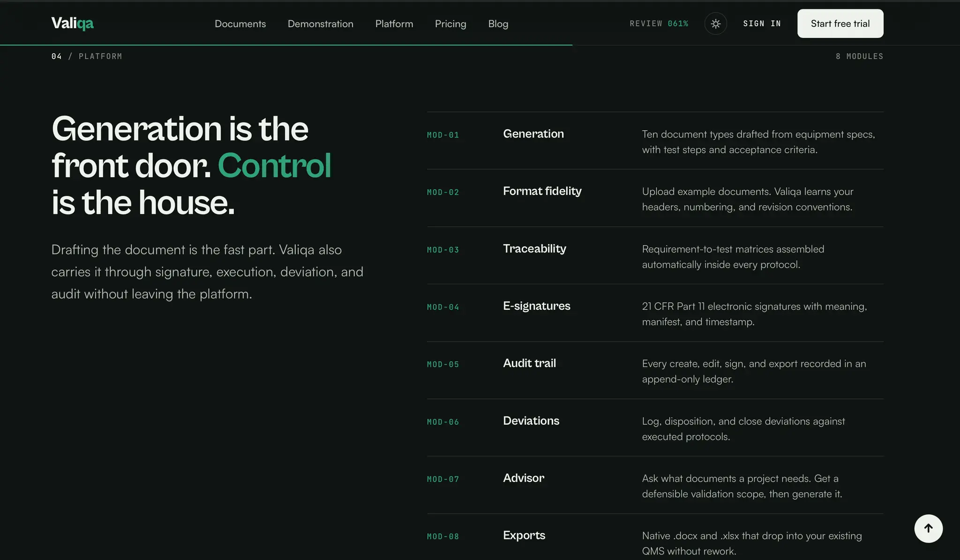Click the E-signatures module title
The width and height of the screenshot is (960, 560).
(x=537, y=306)
